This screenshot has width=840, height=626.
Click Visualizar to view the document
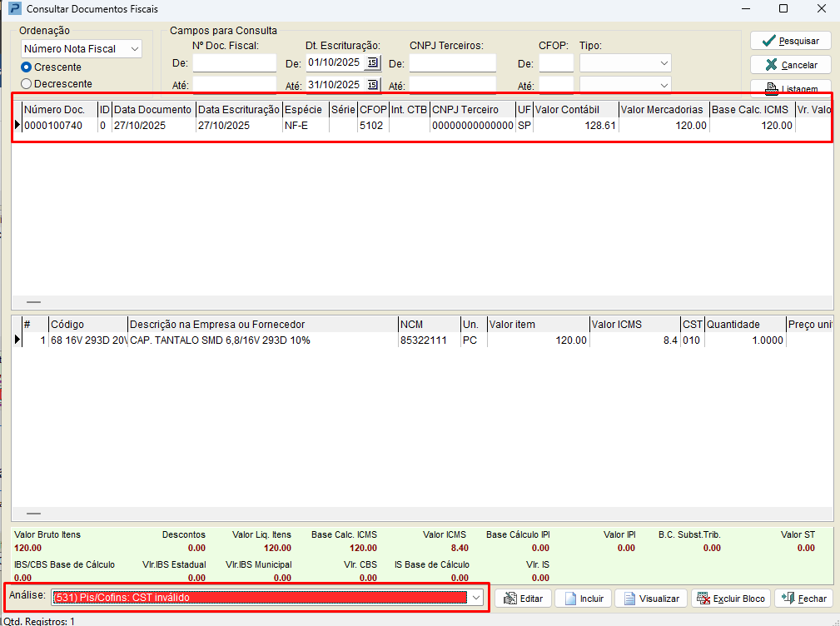pos(651,599)
